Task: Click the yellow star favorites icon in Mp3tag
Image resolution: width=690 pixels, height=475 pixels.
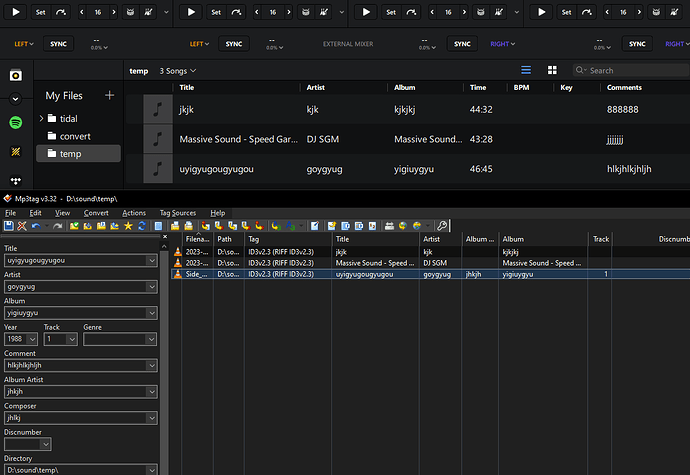Action: tap(128, 226)
